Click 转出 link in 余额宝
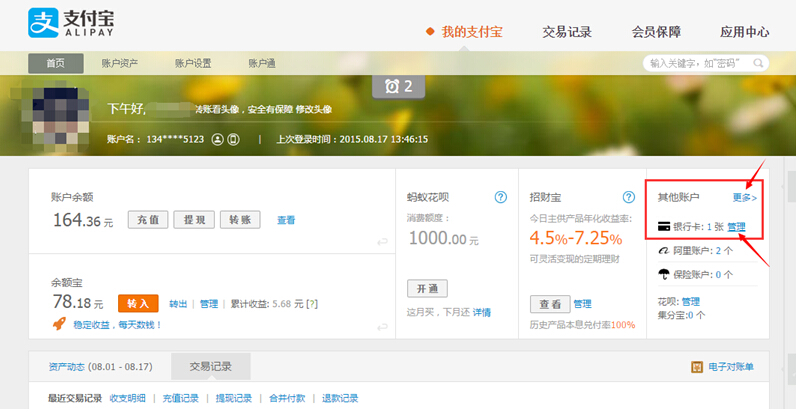 pyautogui.click(x=178, y=304)
